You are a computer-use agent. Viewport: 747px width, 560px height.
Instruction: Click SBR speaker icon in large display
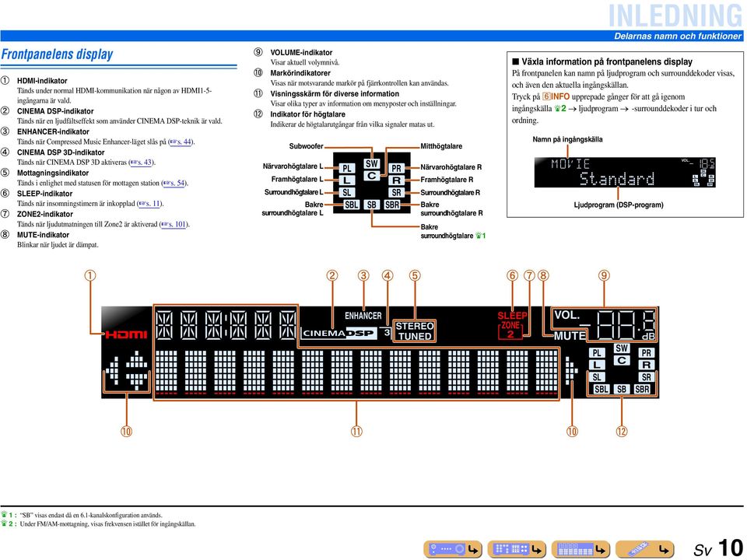click(x=642, y=389)
